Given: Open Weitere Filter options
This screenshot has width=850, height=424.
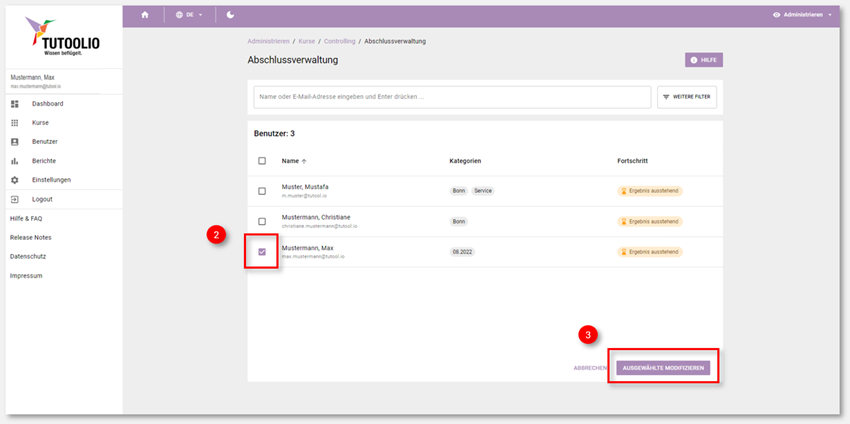Looking at the screenshot, I should pos(687,97).
